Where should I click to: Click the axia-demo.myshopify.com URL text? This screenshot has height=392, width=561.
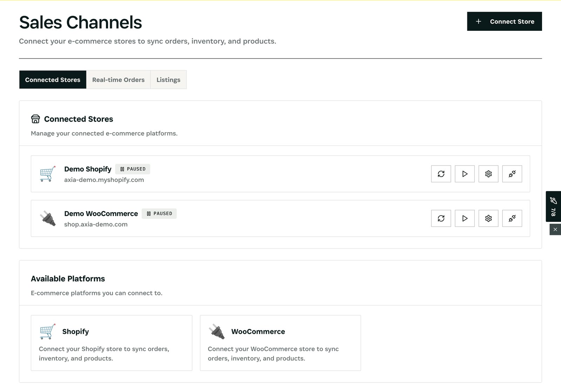[104, 180]
